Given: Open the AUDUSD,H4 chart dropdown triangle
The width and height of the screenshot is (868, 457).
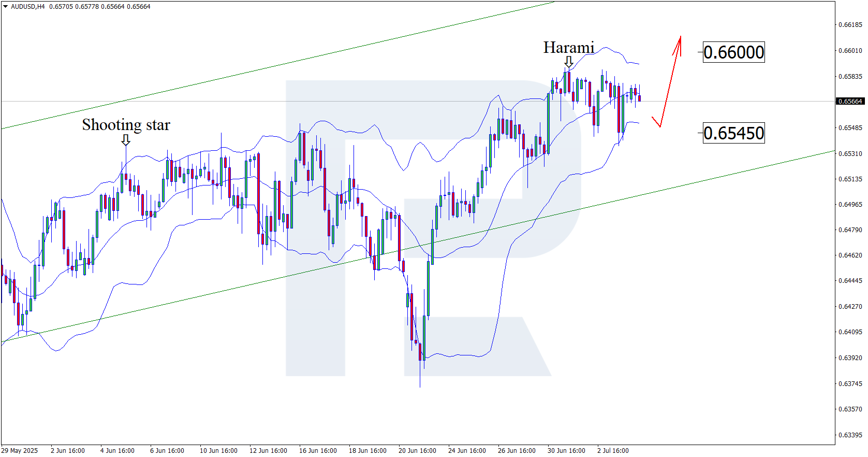Looking at the screenshot, I should coord(5,7).
